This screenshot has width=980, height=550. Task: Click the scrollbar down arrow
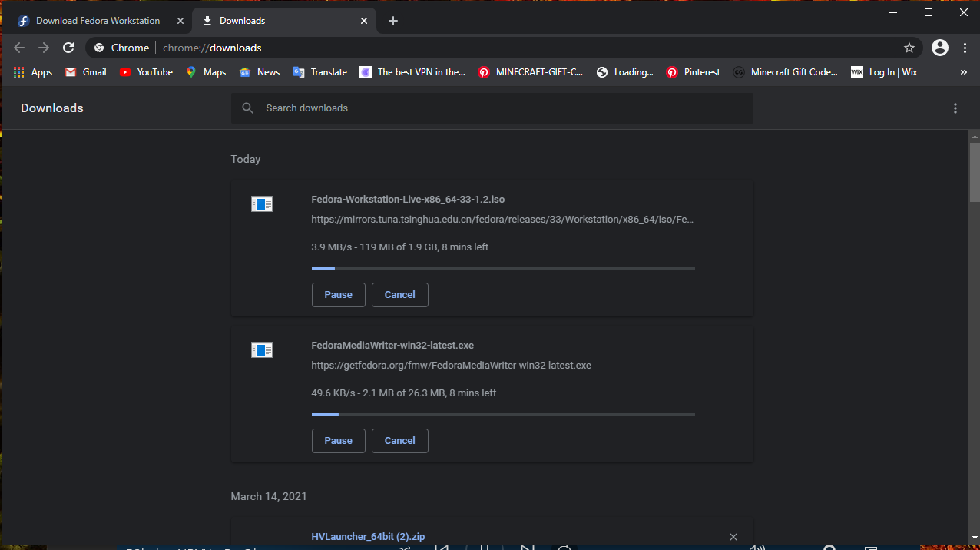975,537
